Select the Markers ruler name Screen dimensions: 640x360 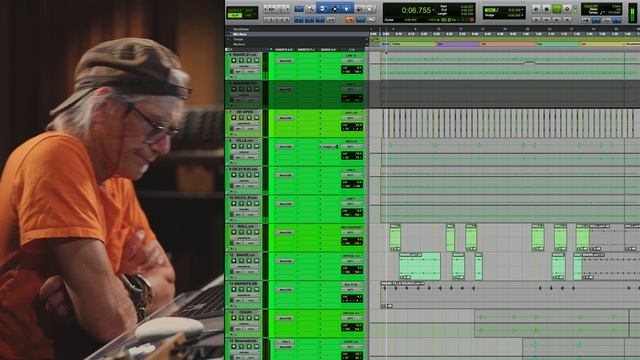[239, 44]
